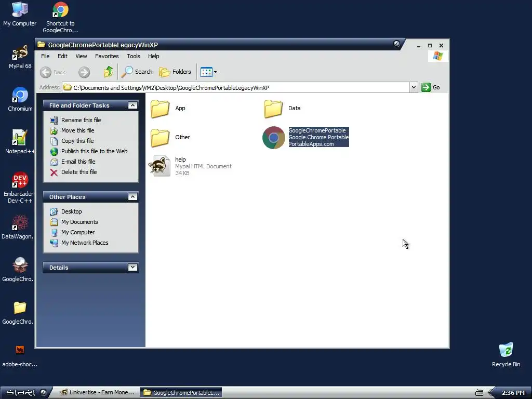Click Rename this file

(x=81, y=120)
